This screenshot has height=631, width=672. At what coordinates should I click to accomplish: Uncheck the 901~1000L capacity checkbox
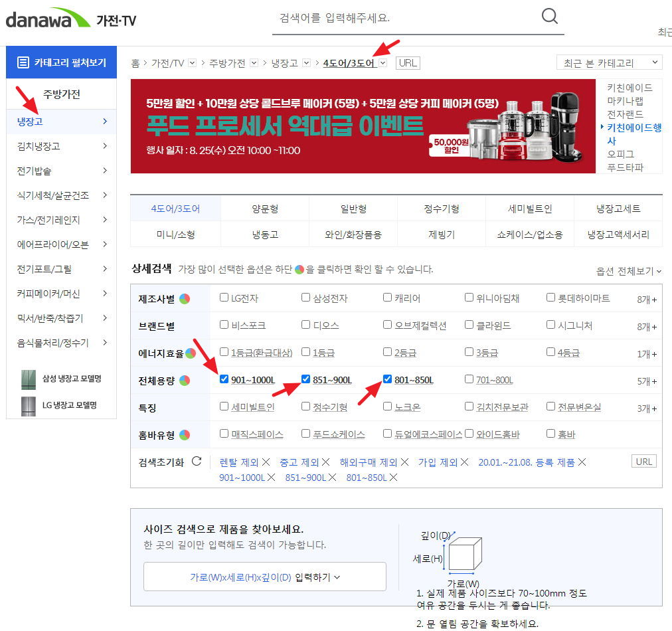[x=224, y=379]
